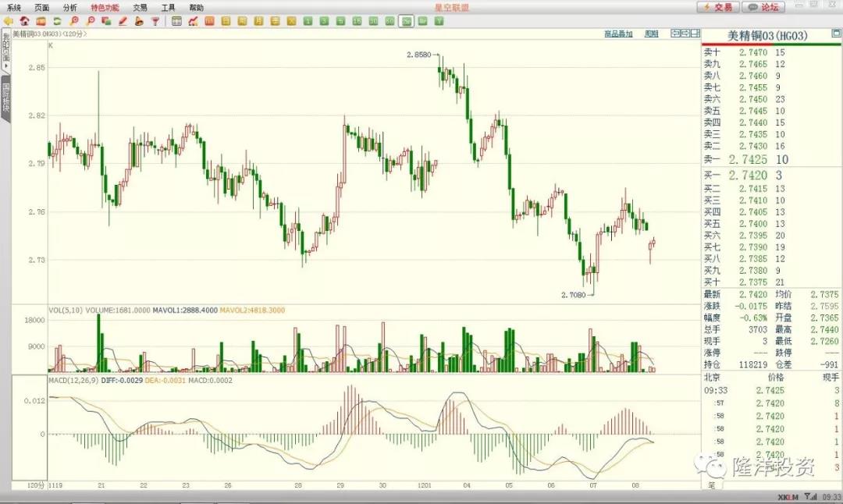Click the zoom-out magnifier with minus
Viewport: 843px width, 504px height.
[90, 22]
